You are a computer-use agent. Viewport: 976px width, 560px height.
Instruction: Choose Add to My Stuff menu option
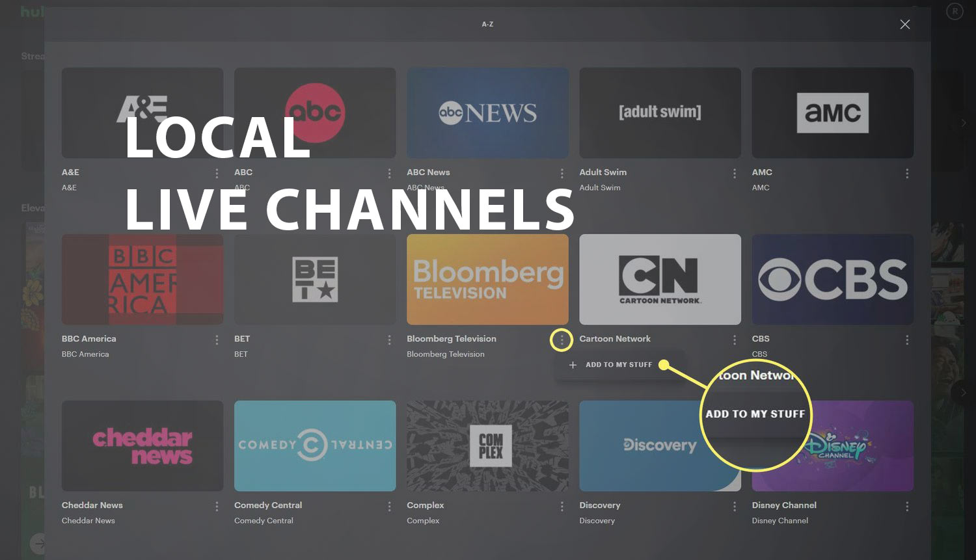pyautogui.click(x=610, y=365)
